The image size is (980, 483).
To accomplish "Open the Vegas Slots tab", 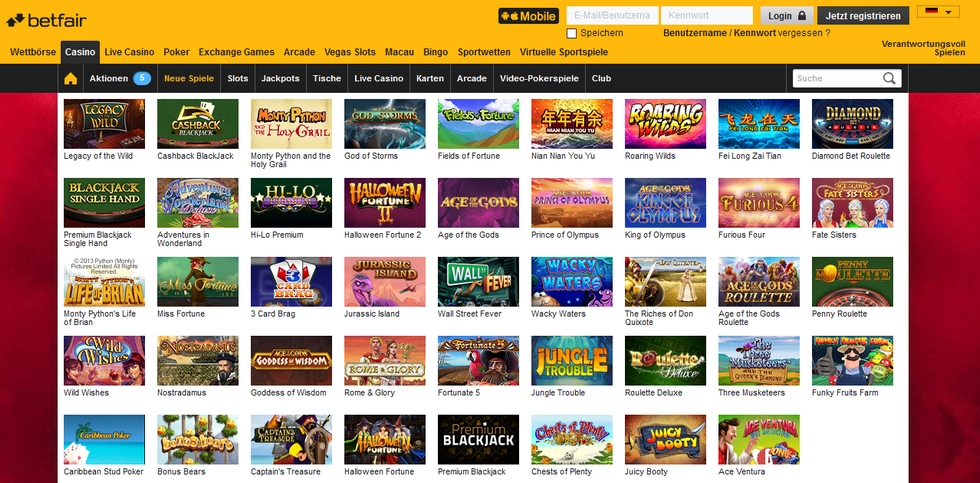I will point(348,52).
